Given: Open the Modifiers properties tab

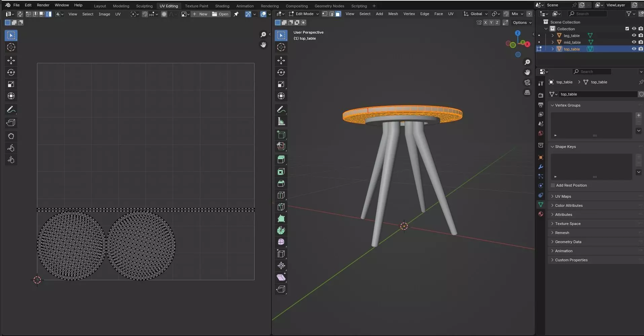Looking at the screenshot, I should click(541, 167).
